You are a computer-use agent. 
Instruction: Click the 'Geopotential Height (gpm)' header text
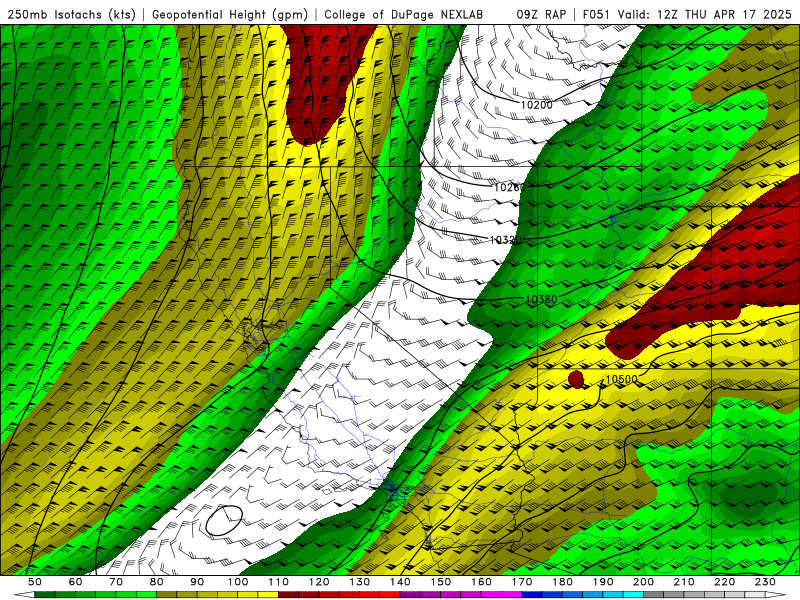click(230, 15)
